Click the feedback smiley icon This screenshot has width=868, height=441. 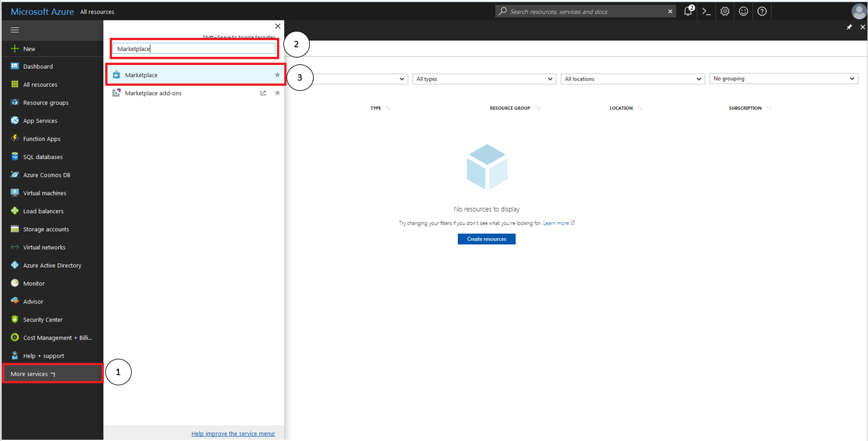743,11
